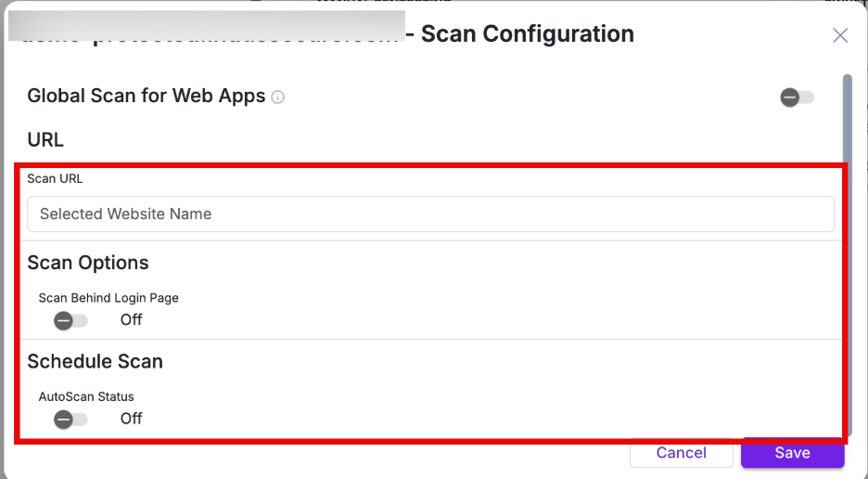Click the Schedule Scan heading

pyautogui.click(x=95, y=361)
